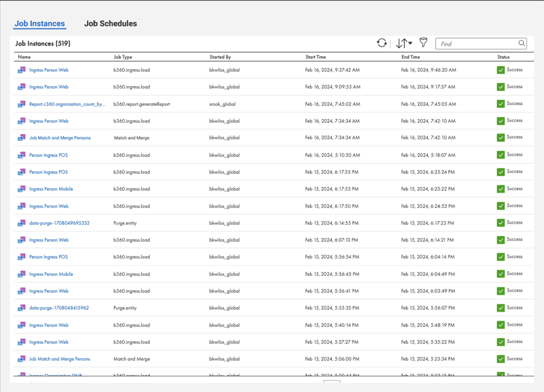Click Purge.entity cell for data-purge-1708049695352
This screenshot has height=392, width=544.
125,223
